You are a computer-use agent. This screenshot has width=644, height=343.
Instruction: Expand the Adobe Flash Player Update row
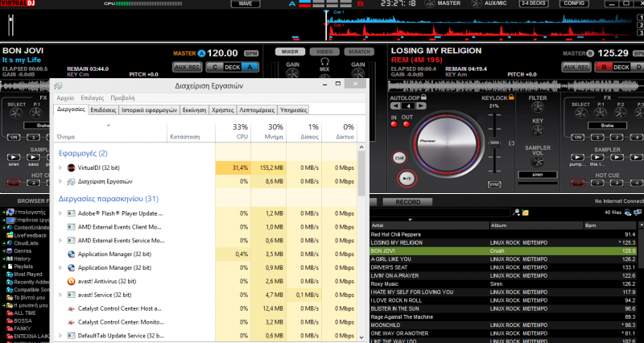60,213
